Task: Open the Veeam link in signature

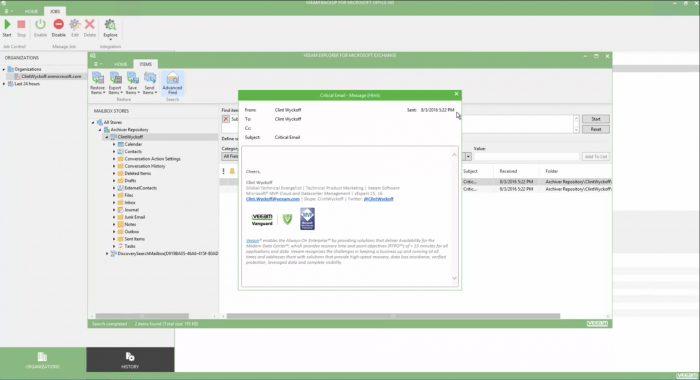Action: [x=252, y=241]
